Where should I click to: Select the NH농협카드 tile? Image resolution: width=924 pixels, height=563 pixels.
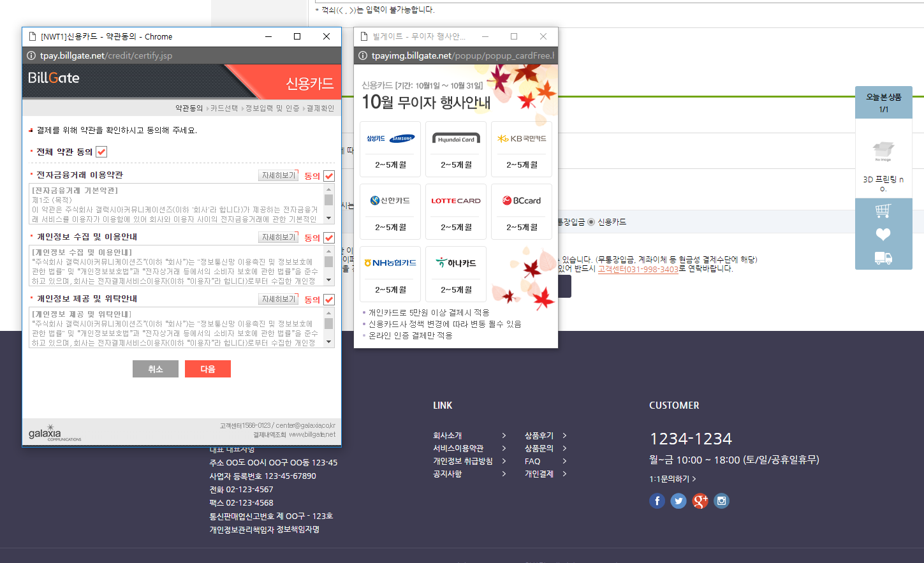pyautogui.click(x=390, y=274)
